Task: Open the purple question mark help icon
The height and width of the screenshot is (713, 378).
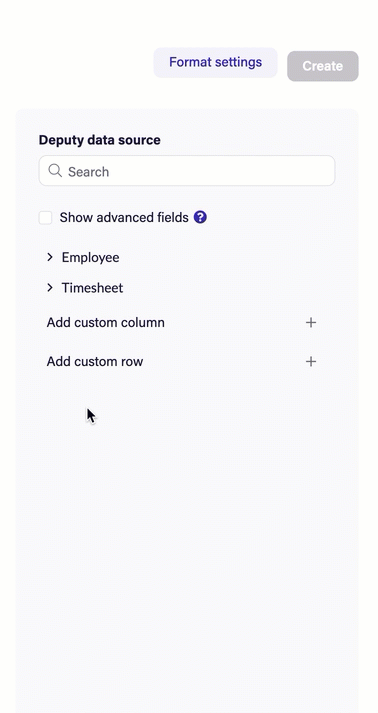Action: 200,217
